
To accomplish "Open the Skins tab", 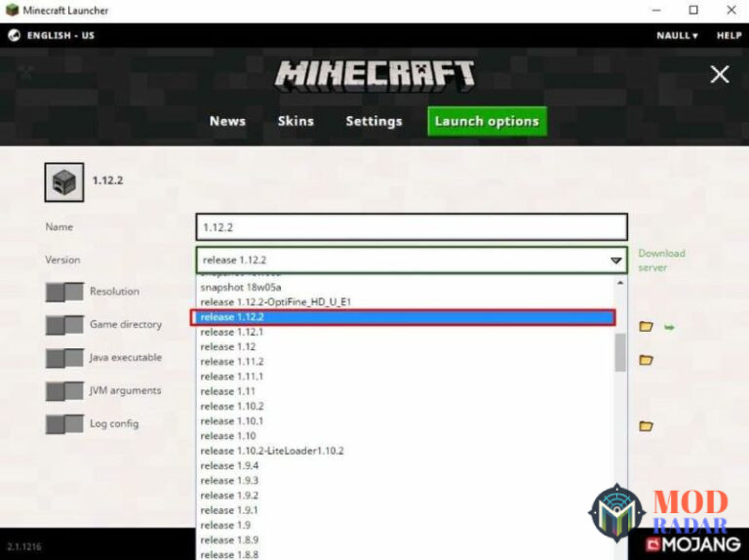I will 296,121.
